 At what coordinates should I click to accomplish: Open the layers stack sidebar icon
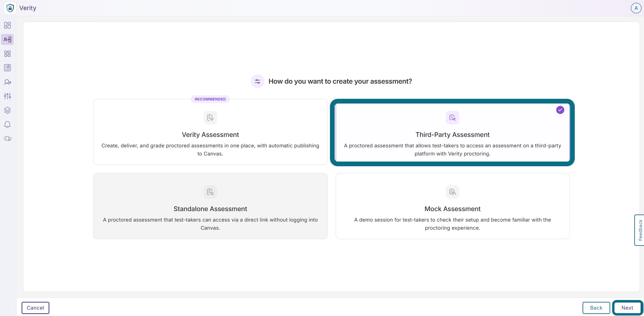tap(7, 110)
